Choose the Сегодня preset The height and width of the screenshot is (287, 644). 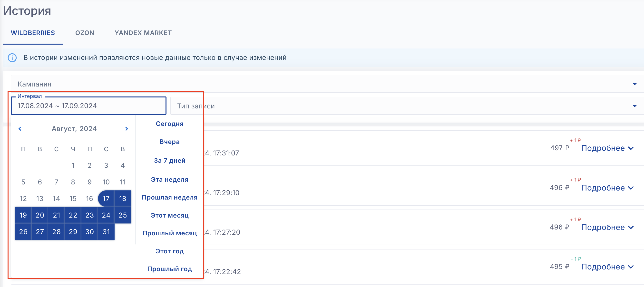click(x=169, y=124)
